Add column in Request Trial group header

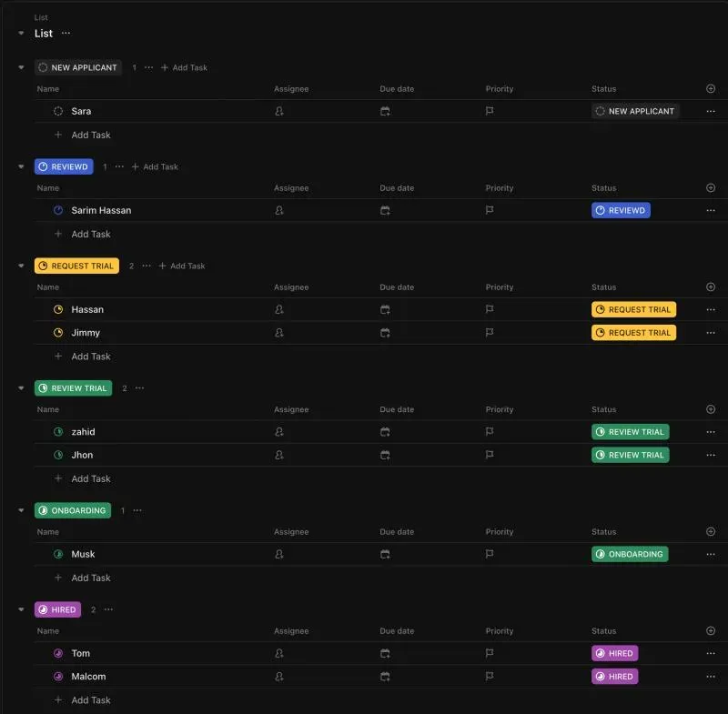(711, 287)
